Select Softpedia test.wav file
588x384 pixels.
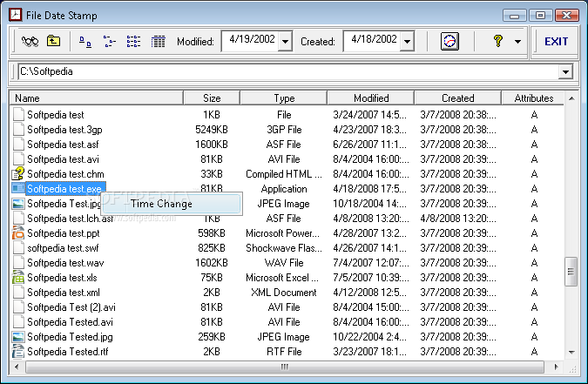tap(65, 263)
